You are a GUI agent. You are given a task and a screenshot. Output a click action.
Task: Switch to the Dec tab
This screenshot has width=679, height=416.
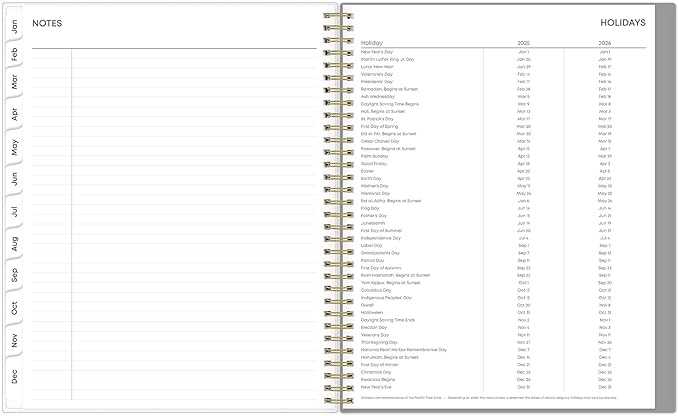click(x=14, y=376)
